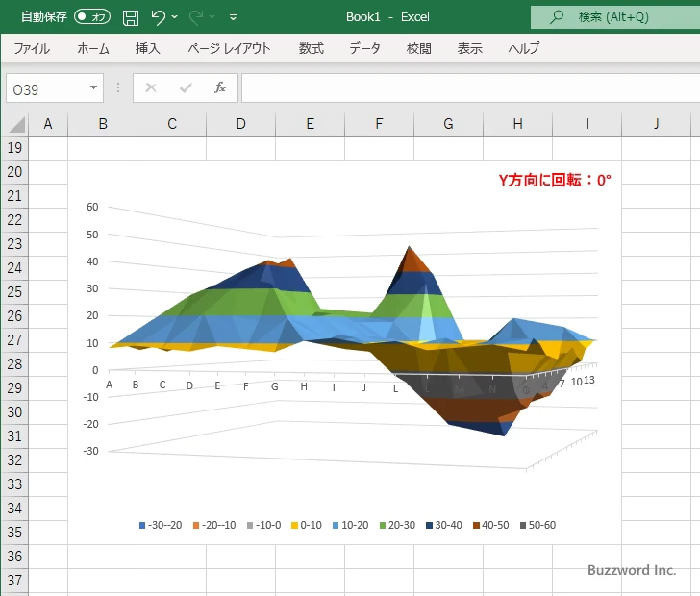Focus the 検索 (Alt+Q) search box
Viewport: 700px width, 596px height.
coord(615,17)
